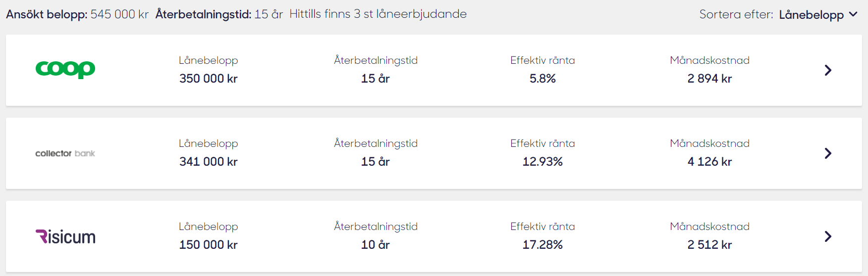The width and height of the screenshot is (868, 276).
Task: Click the Collector Bank logo
Action: pos(65,153)
